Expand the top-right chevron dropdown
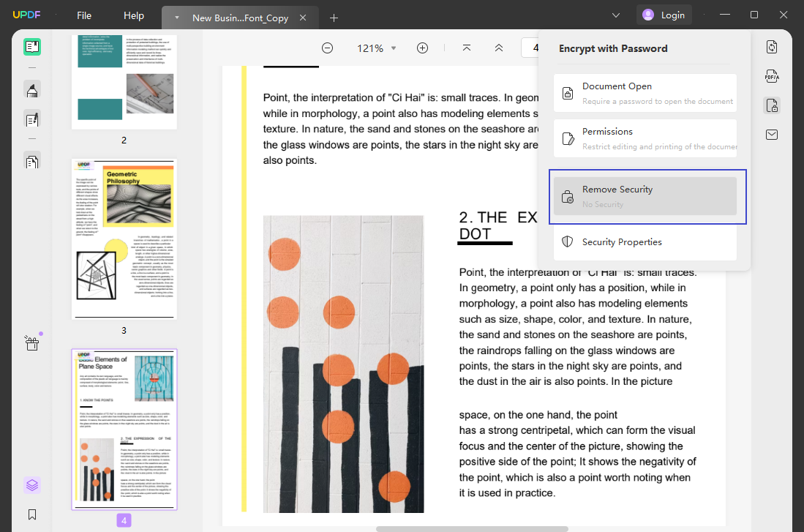804x532 pixels. (x=615, y=15)
